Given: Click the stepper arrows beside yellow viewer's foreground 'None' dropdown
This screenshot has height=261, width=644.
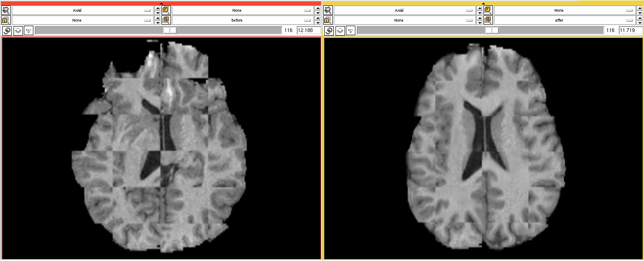Looking at the screenshot, I should tap(639, 10).
